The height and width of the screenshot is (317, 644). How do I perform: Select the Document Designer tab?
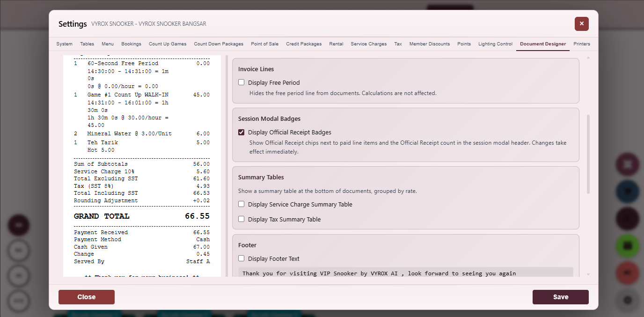coord(543,44)
